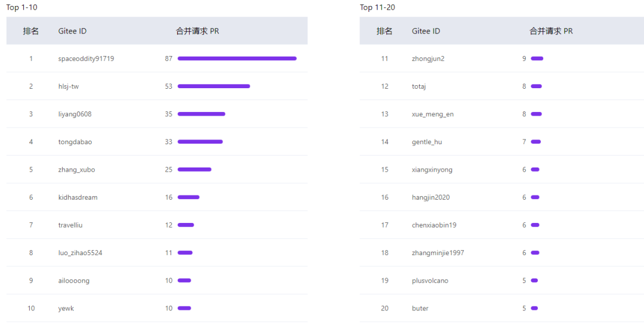Click the Top 1-10 table title
Image resolution: width=644 pixels, height=326 pixels.
[22, 7]
